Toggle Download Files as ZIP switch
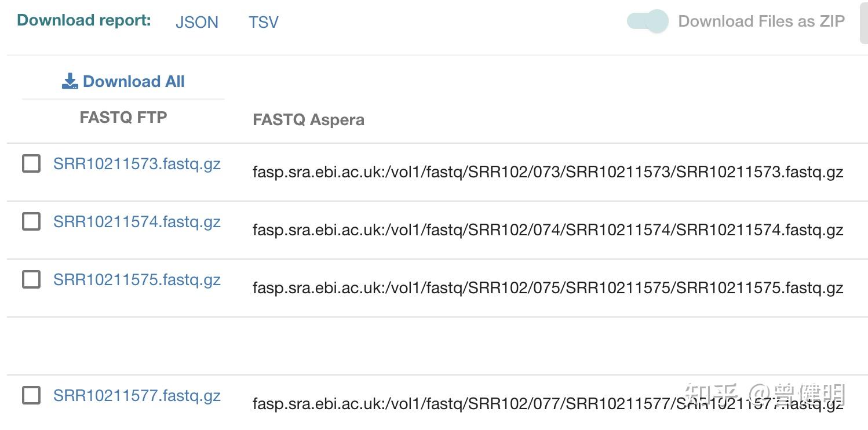868x430 pixels. [648, 21]
